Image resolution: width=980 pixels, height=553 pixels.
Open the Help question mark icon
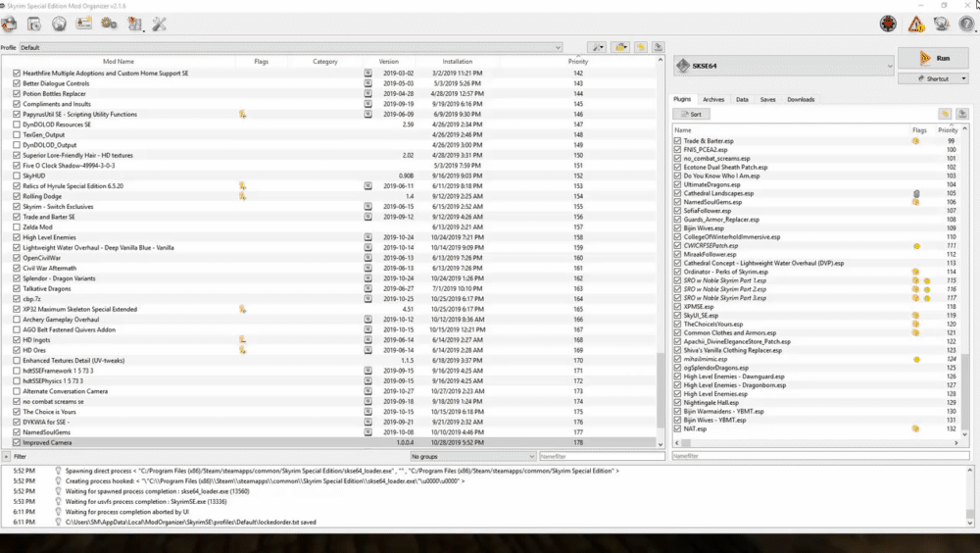click(x=966, y=25)
